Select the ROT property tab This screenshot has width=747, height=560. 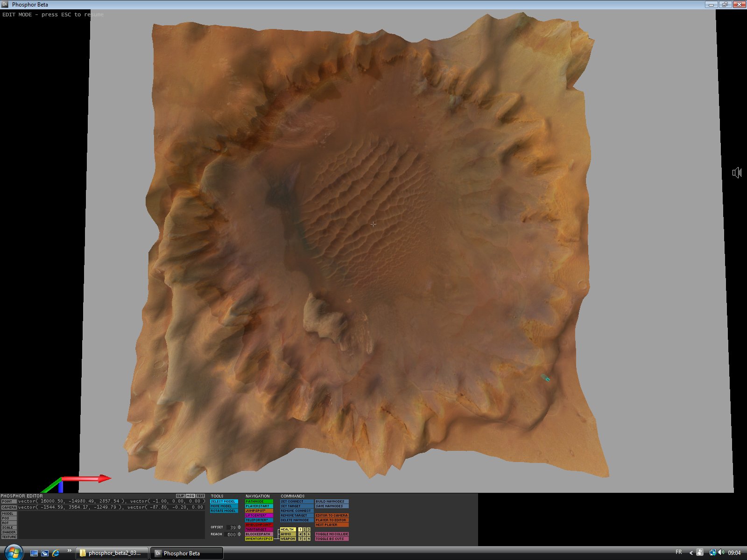[x=8, y=523]
